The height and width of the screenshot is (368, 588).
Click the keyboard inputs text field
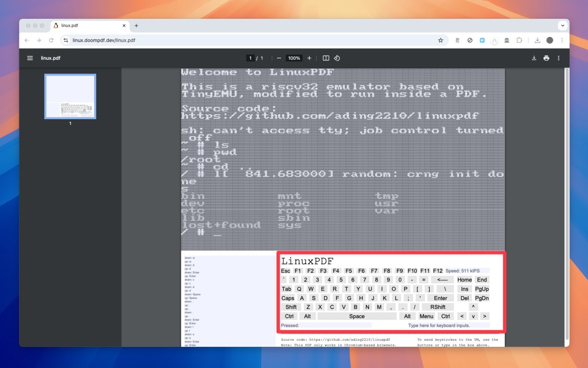coord(439,325)
